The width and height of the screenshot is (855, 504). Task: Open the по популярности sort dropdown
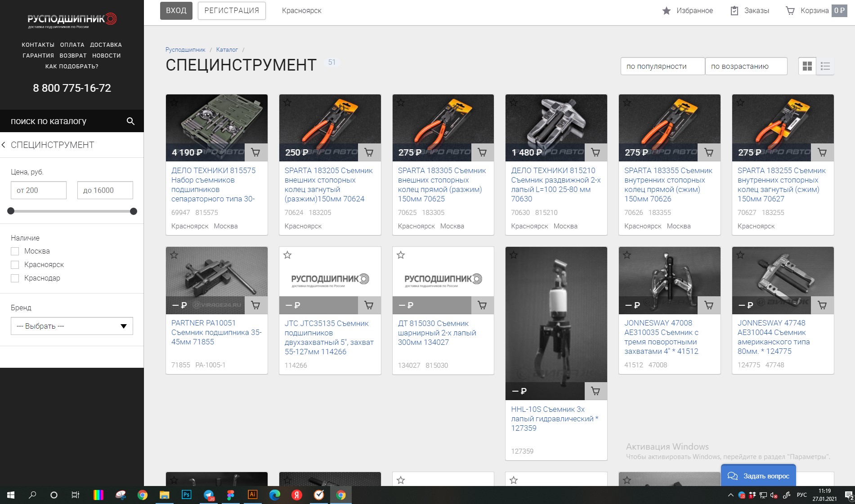pos(663,66)
